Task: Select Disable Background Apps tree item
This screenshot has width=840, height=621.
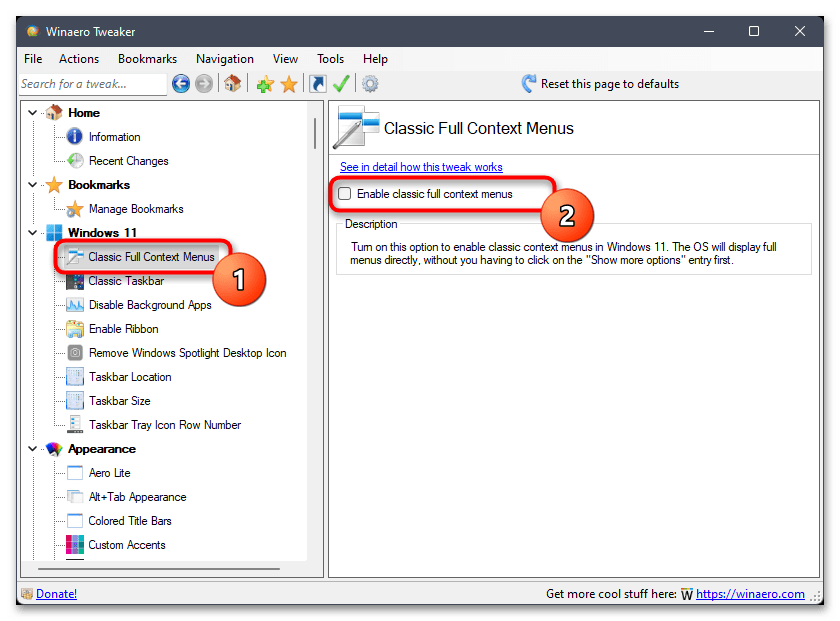Action: tap(150, 305)
